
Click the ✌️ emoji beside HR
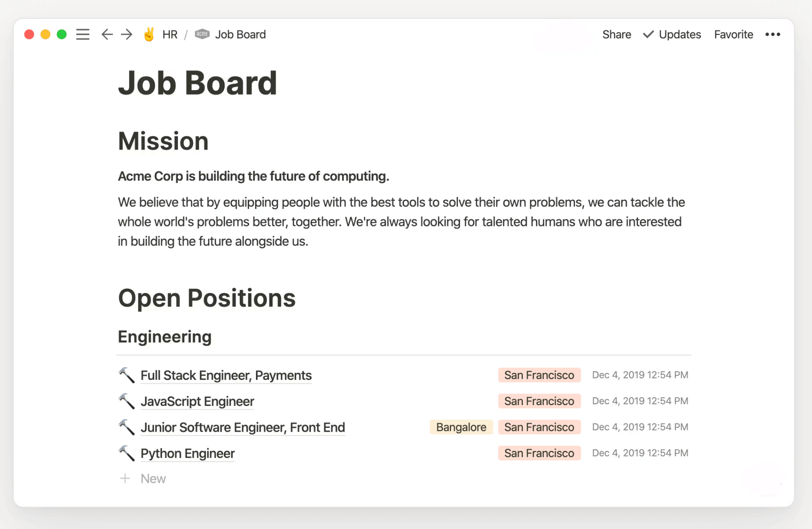tap(148, 34)
